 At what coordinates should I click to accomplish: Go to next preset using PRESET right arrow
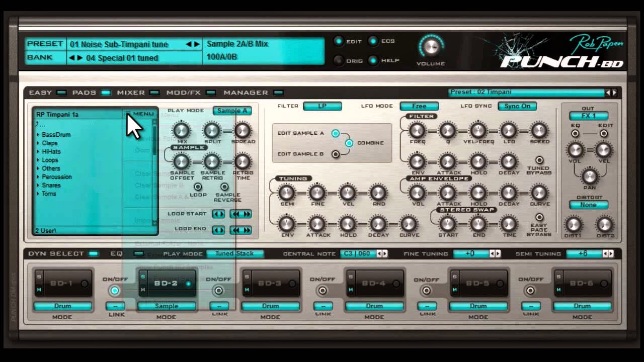[196, 44]
